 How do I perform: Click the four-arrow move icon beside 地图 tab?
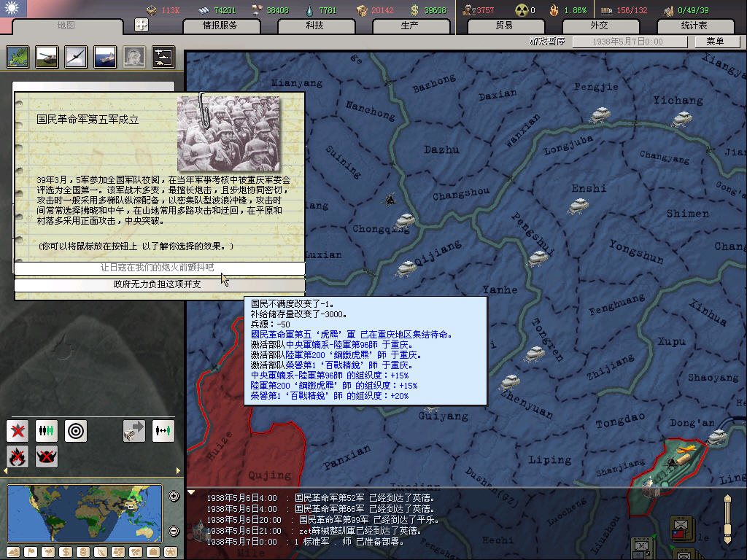pyautogui.click(x=142, y=25)
